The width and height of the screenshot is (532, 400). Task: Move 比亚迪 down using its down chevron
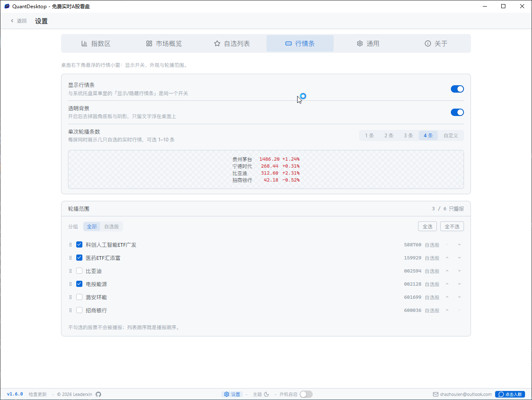click(x=459, y=271)
